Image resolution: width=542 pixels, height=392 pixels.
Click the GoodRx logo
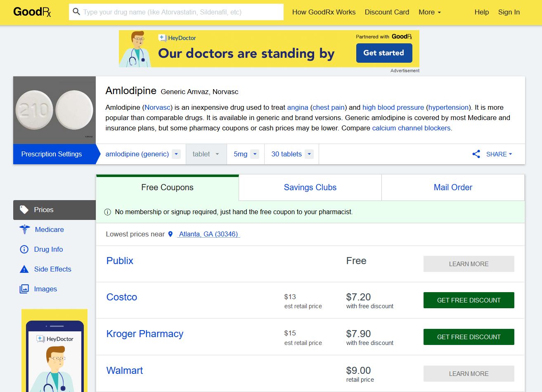point(32,12)
